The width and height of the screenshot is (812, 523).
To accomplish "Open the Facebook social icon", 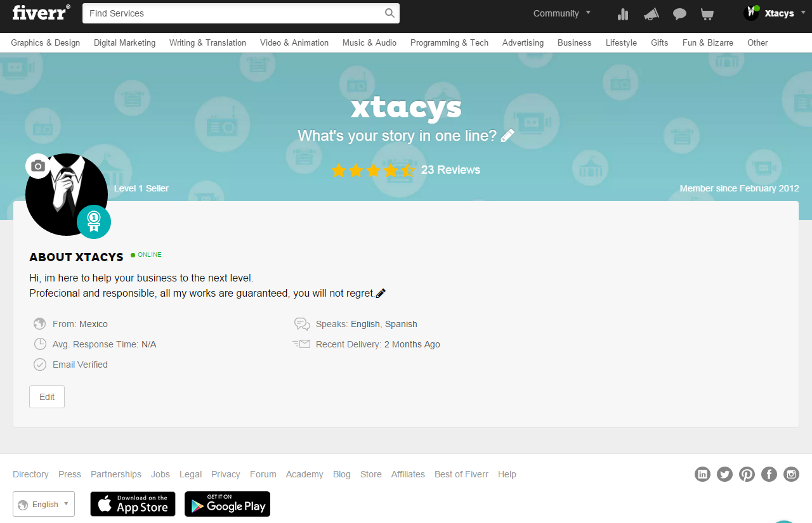I will click(x=769, y=474).
